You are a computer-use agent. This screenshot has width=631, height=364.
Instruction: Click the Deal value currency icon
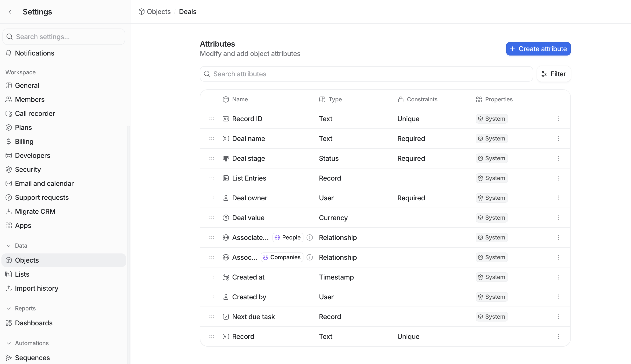(x=226, y=217)
